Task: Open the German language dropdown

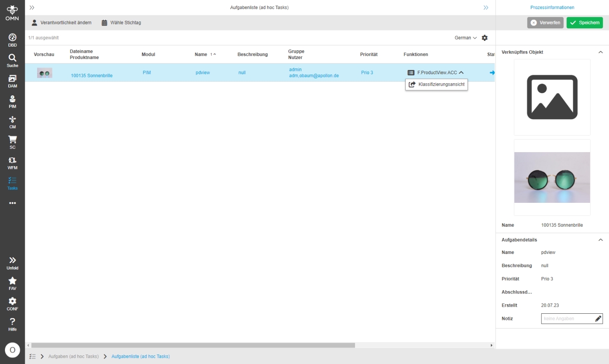Action: click(x=465, y=38)
